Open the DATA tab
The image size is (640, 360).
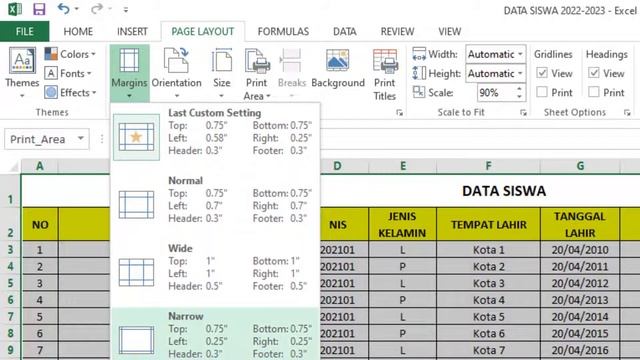click(x=344, y=31)
